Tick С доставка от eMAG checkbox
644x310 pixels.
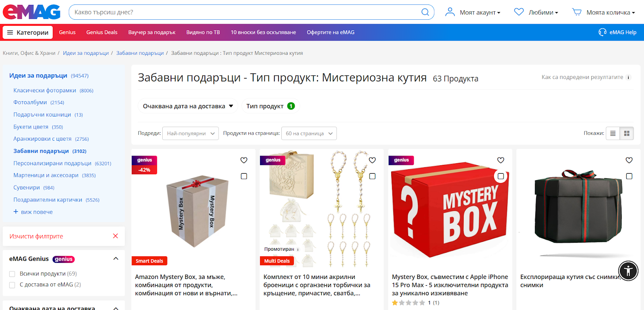point(12,285)
